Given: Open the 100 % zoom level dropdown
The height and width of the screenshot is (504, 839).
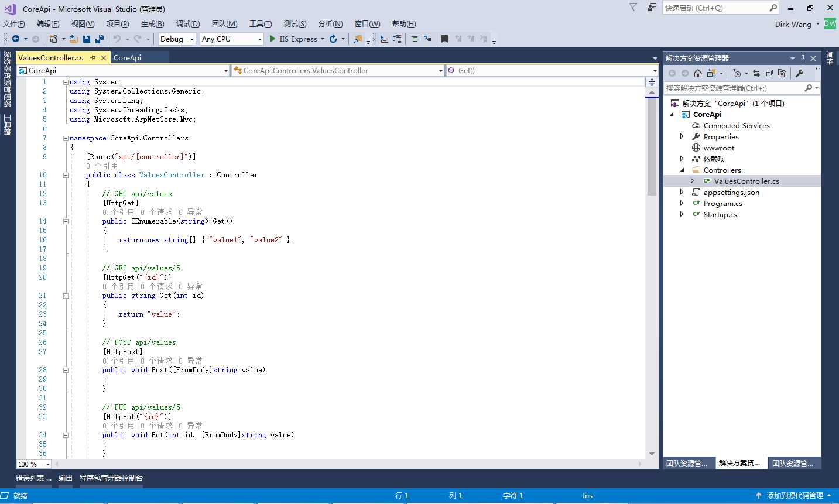Looking at the screenshot, I should click(34, 464).
